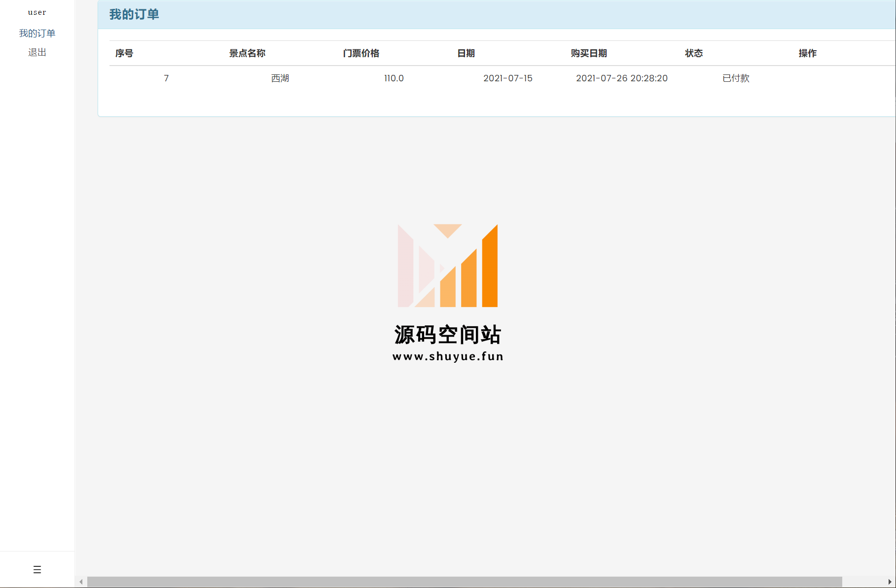896x588 pixels.
Task: Click the user name label in sidebar
Action: coord(37,12)
